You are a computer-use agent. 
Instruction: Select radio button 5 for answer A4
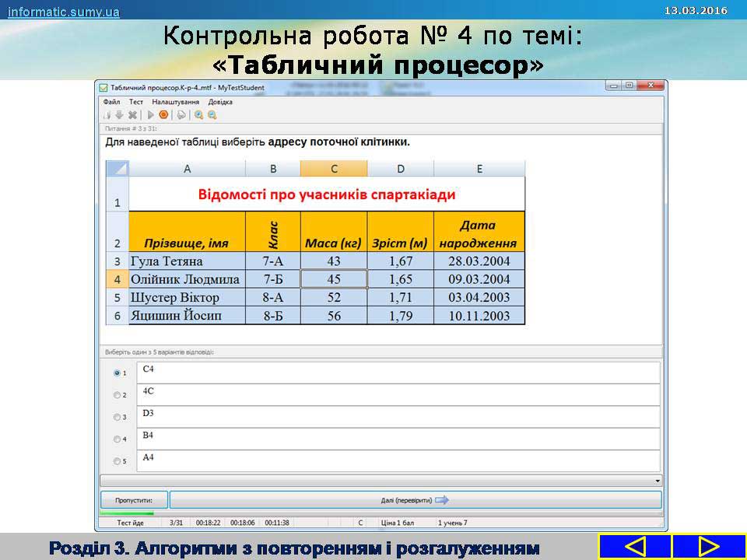coord(117,461)
